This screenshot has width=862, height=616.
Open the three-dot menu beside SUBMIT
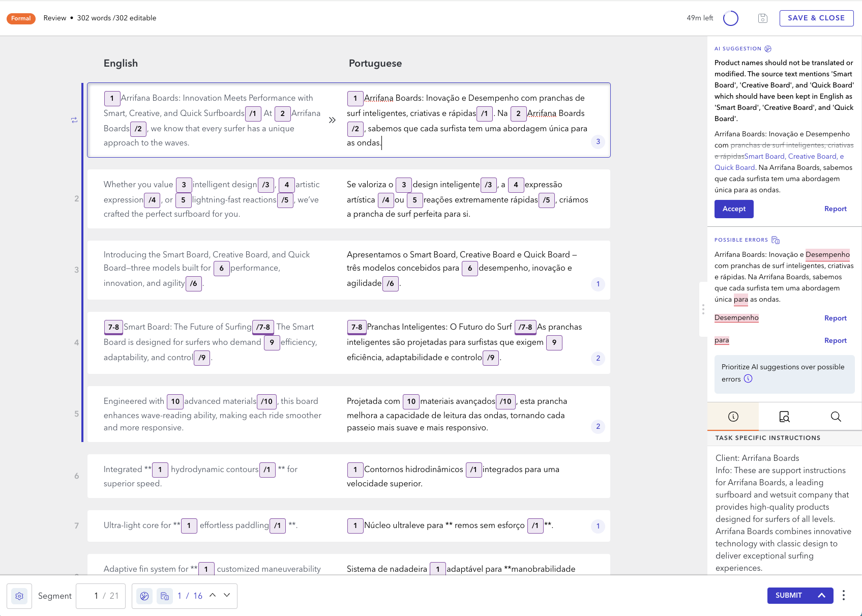843,595
